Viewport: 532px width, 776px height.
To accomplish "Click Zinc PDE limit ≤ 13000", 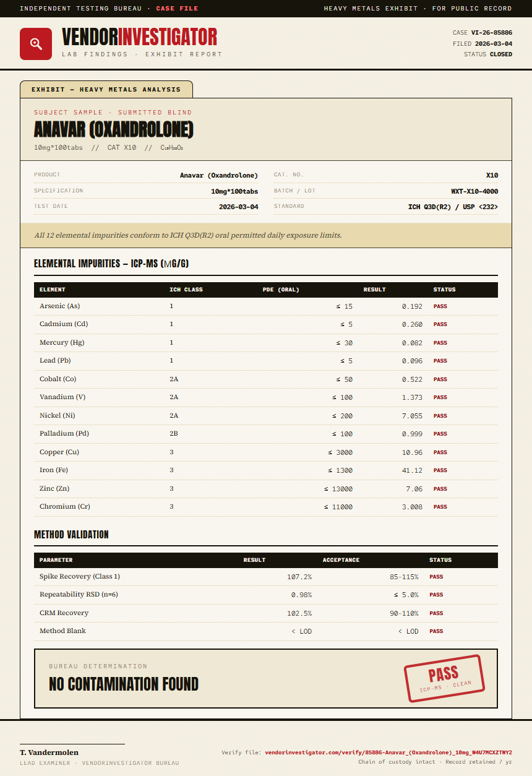I will click(x=338, y=489).
